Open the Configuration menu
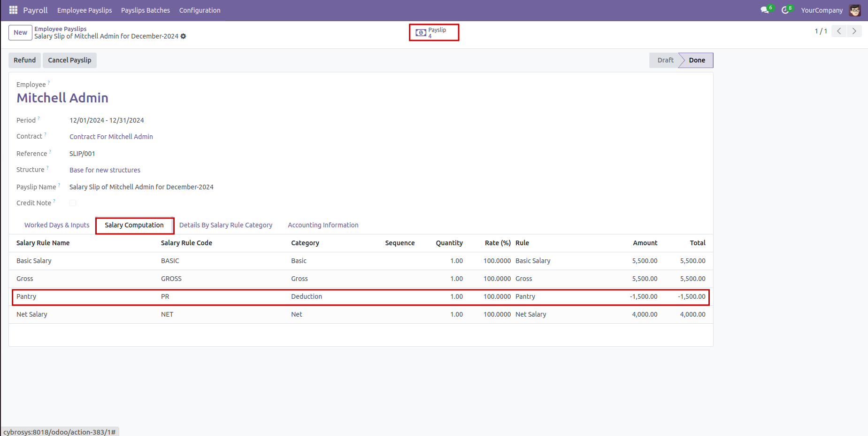 point(200,10)
